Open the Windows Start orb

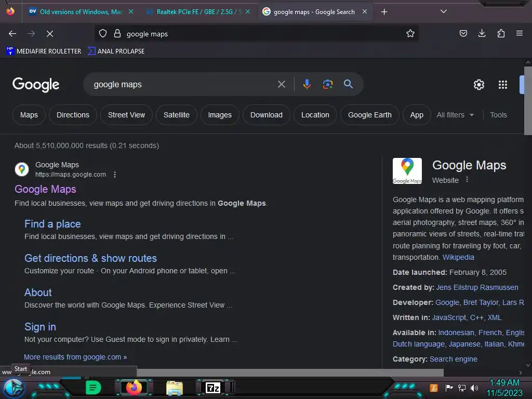tap(14, 388)
